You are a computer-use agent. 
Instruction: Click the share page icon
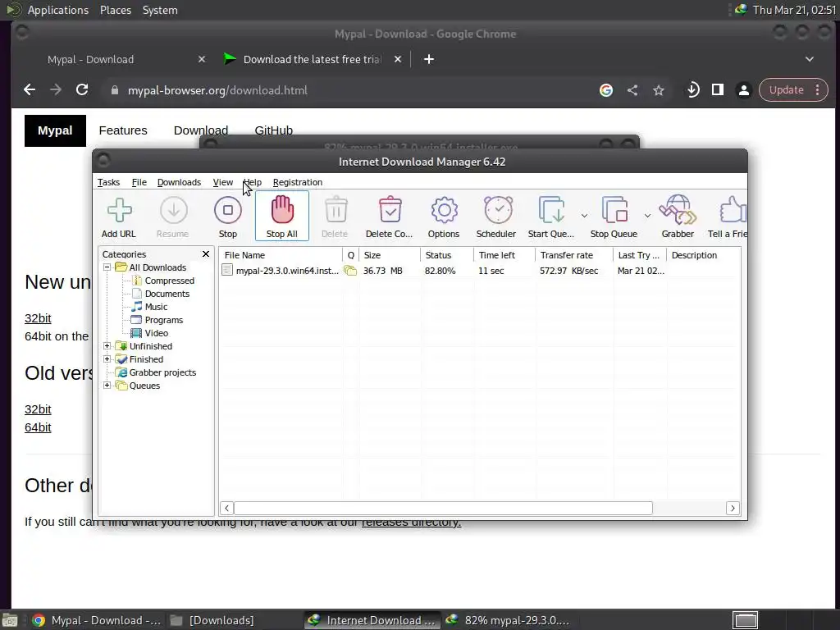pos(632,90)
